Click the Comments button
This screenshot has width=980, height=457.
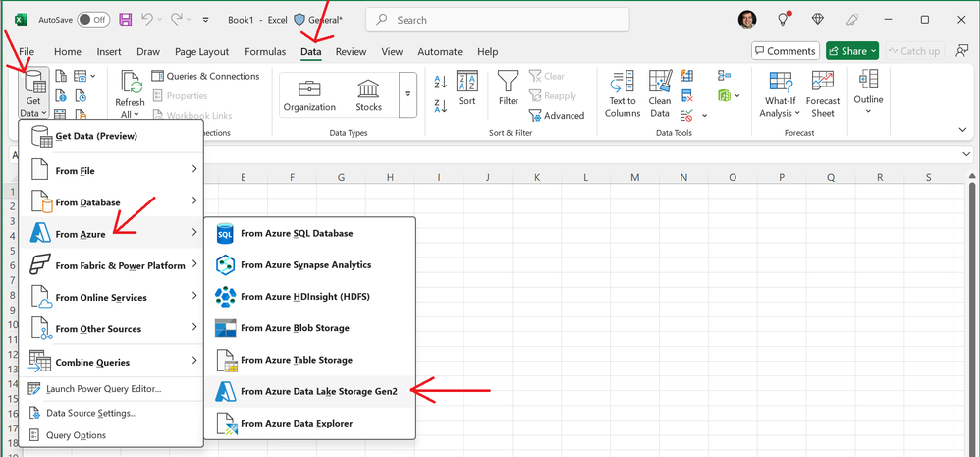pyautogui.click(x=786, y=51)
